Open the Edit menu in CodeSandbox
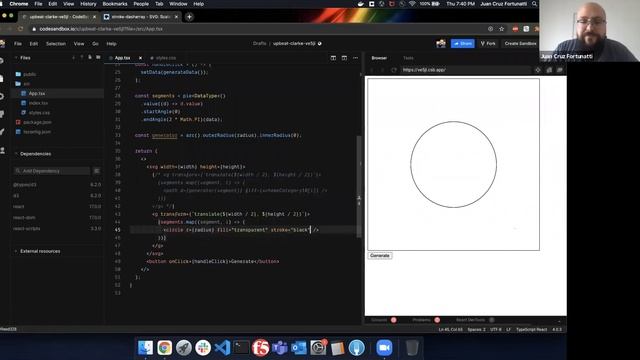Image resolution: width=640 pixels, height=360 pixels. tap(33, 44)
